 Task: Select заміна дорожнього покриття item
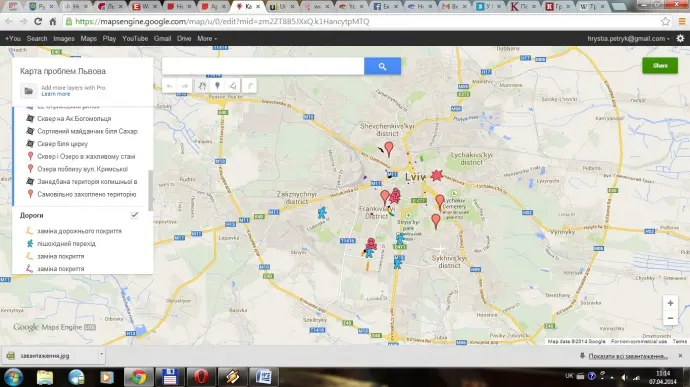(x=79, y=231)
